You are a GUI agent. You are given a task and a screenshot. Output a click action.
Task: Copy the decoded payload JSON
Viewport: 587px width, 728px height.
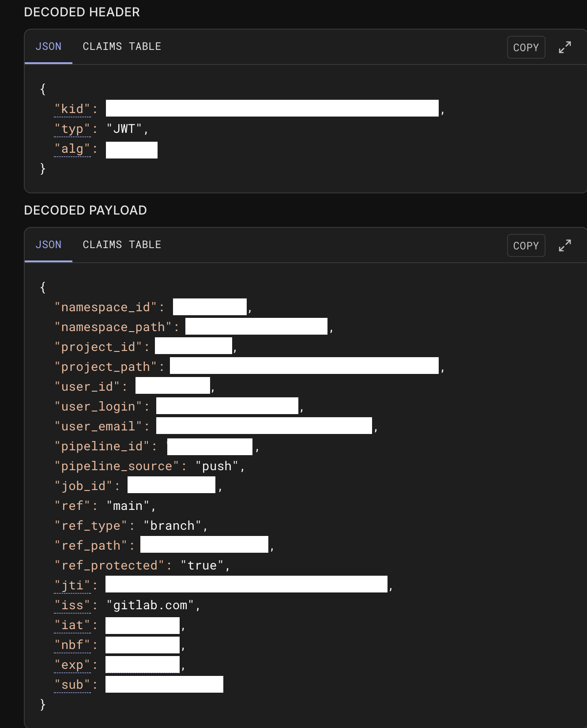(x=526, y=245)
